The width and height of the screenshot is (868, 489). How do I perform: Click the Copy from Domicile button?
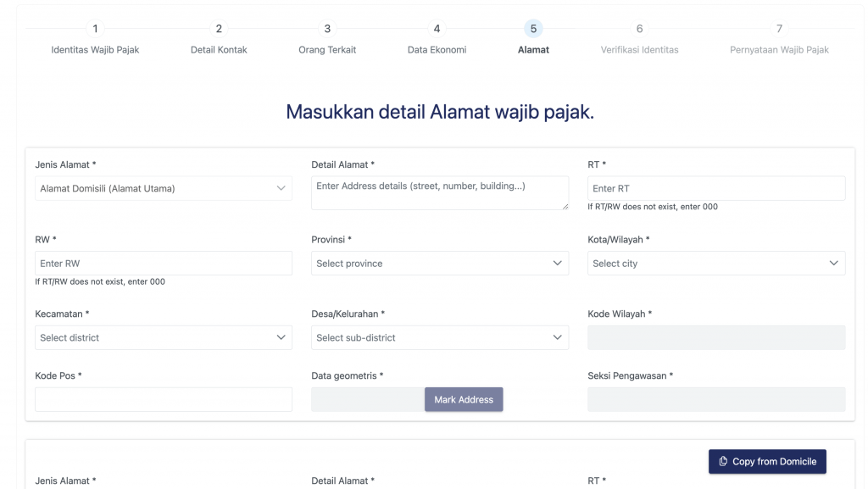(767, 461)
